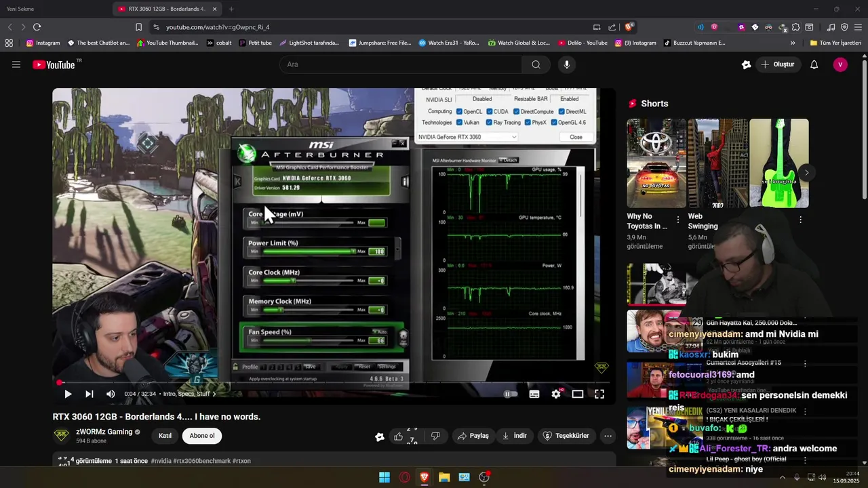Click the YouTube search magnifier button

point(536,64)
